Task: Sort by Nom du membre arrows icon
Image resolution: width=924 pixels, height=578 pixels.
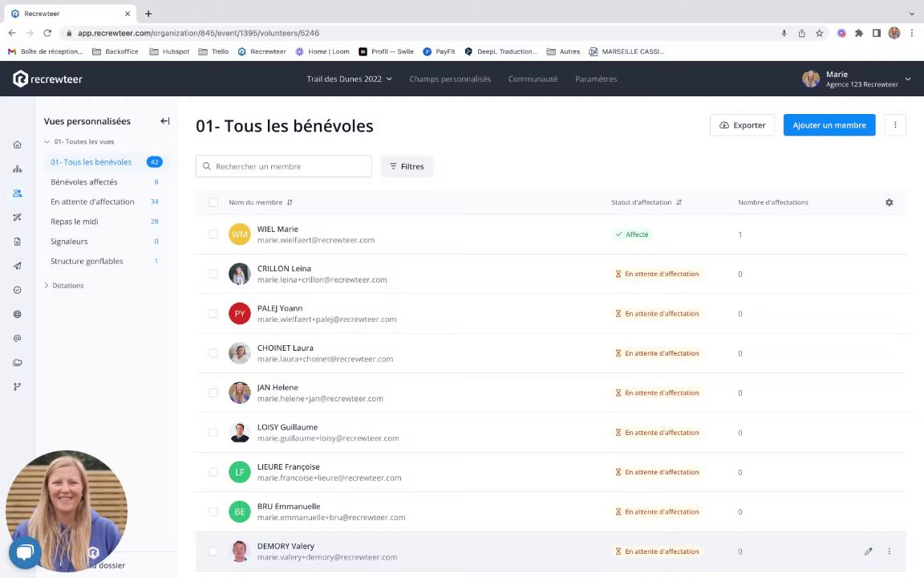Action: pos(290,202)
